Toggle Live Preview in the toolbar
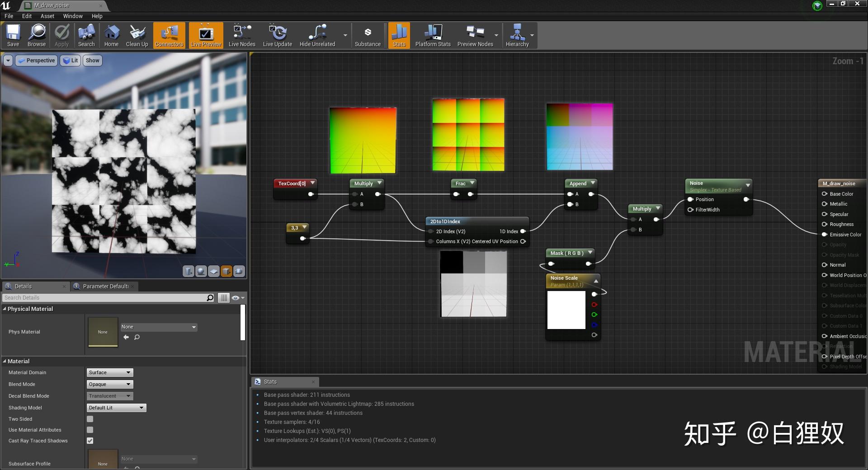The image size is (868, 470). [x=206, y=35]
